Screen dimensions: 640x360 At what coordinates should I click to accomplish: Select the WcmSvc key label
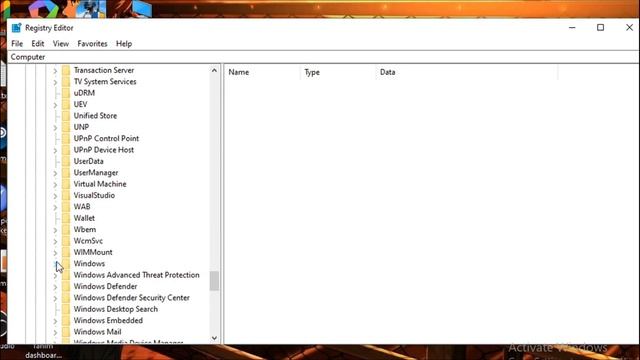(x=88, y=241)
